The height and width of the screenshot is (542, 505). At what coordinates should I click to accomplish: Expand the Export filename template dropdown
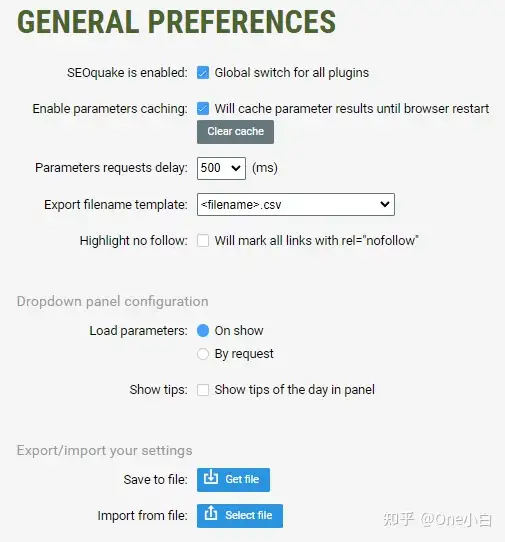(296, 205)
